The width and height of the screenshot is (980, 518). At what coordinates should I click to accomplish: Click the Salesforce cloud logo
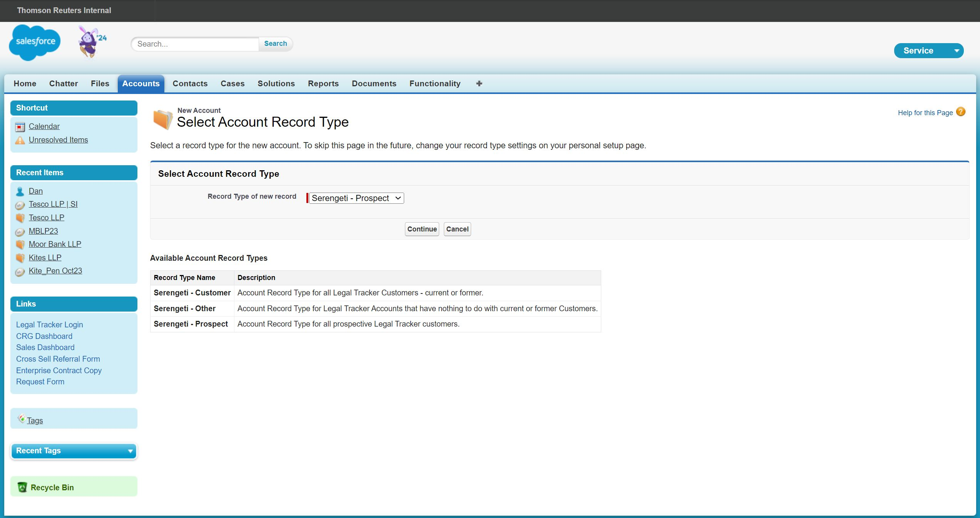coord(35,42)
